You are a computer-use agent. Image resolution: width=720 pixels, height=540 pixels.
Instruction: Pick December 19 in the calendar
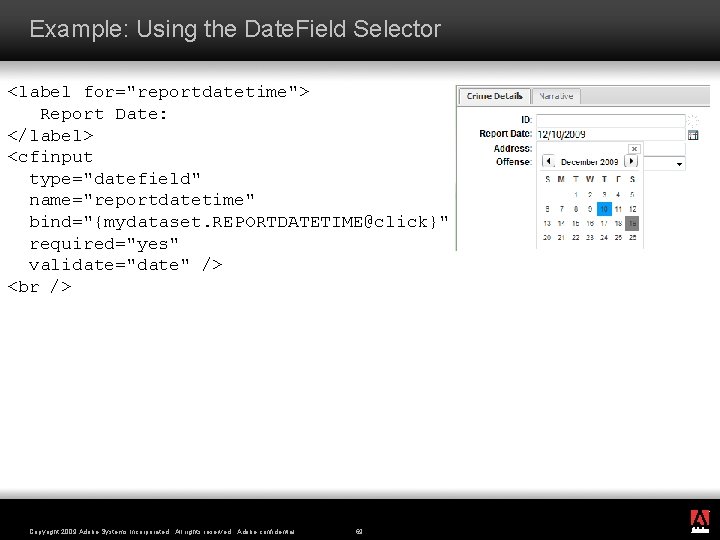coord(632,223)
